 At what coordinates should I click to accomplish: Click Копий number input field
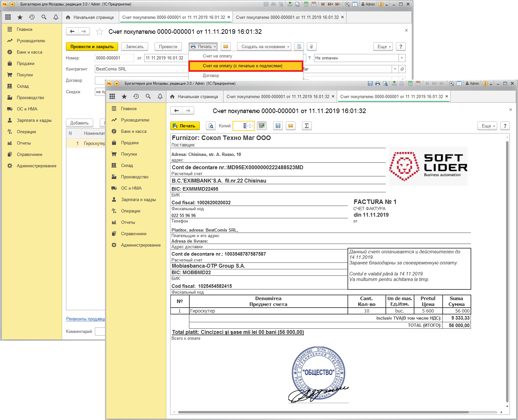(240, 126)
